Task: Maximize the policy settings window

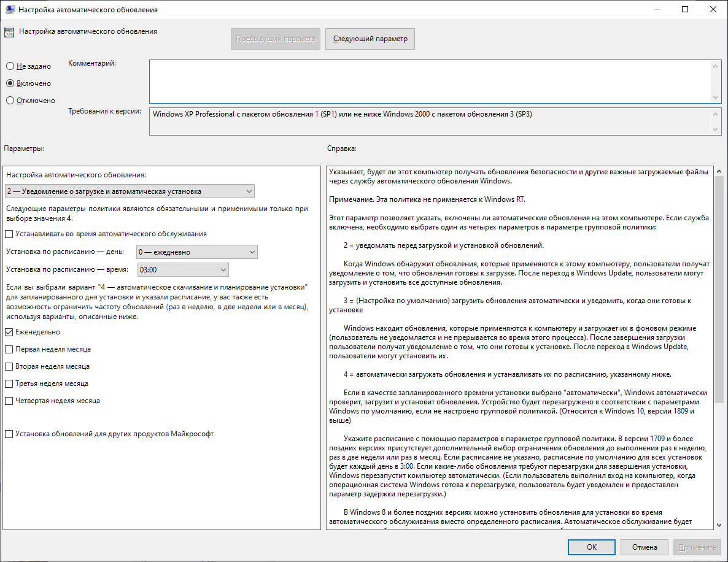Action: pyautogui.click(x=685, y=10)
